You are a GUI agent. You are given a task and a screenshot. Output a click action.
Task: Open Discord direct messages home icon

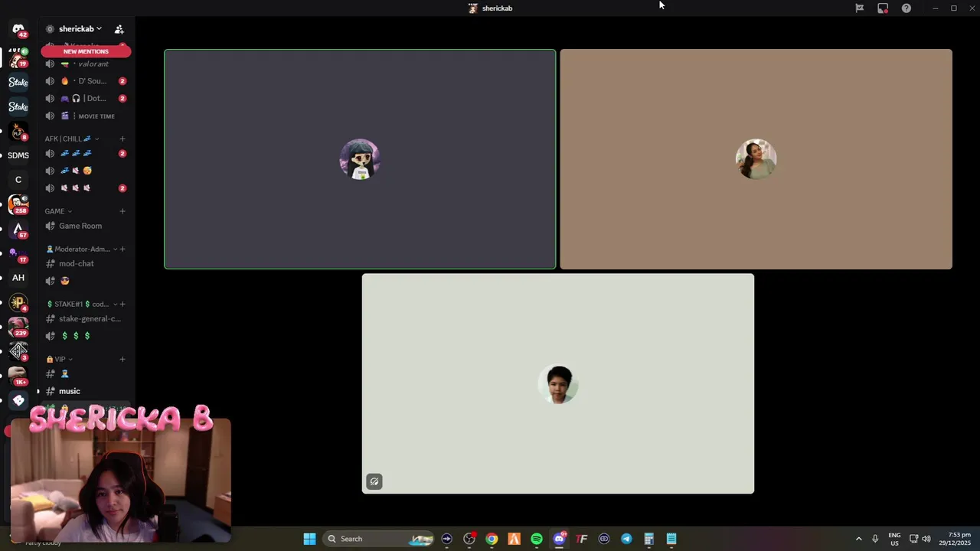pos(18,30)
